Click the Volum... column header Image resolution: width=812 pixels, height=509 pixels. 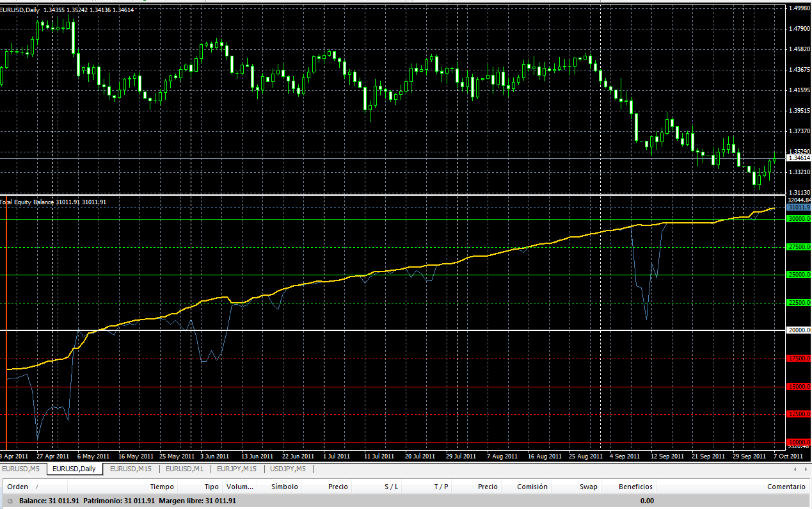[240, 487]
